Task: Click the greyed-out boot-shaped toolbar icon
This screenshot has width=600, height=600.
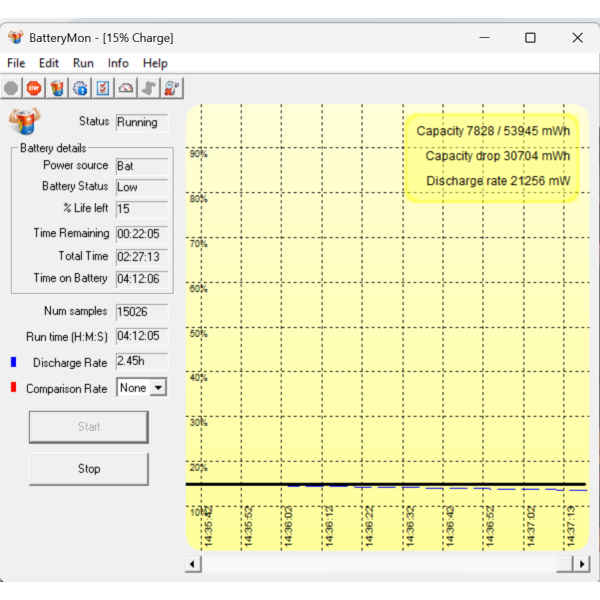Action: point(149,88)
